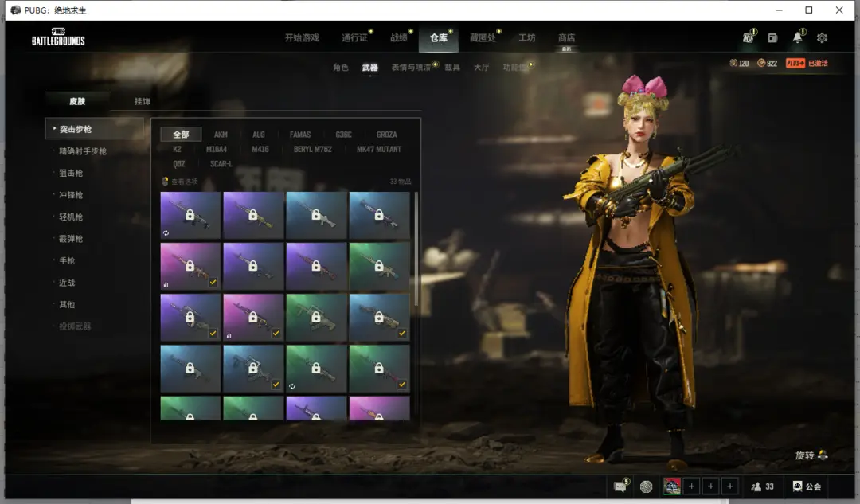Click the first empty team slot plus
This screenshot has height=504, width=860.
[692, 486]
